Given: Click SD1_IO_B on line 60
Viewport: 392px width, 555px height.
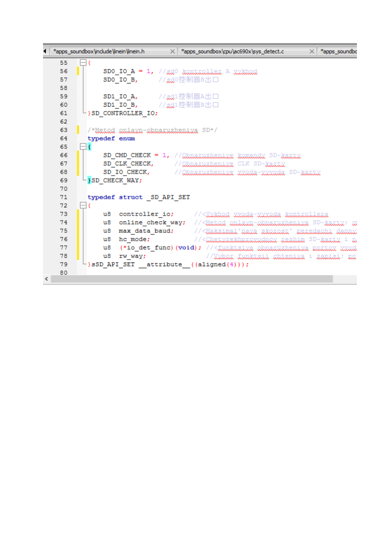Looking at the screenshot, I should 119,105.
